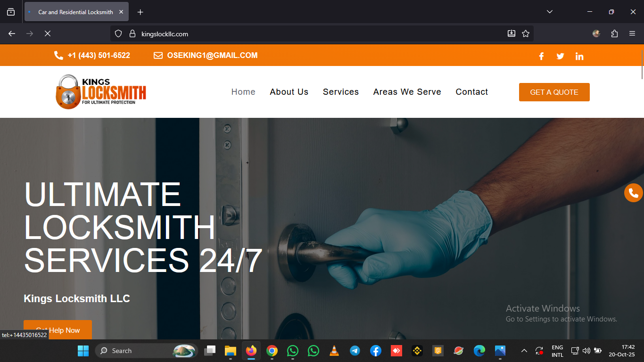Viewport: 644px width, 362px height.
Task: Go to the Services menu page
Action: (340, 92)
